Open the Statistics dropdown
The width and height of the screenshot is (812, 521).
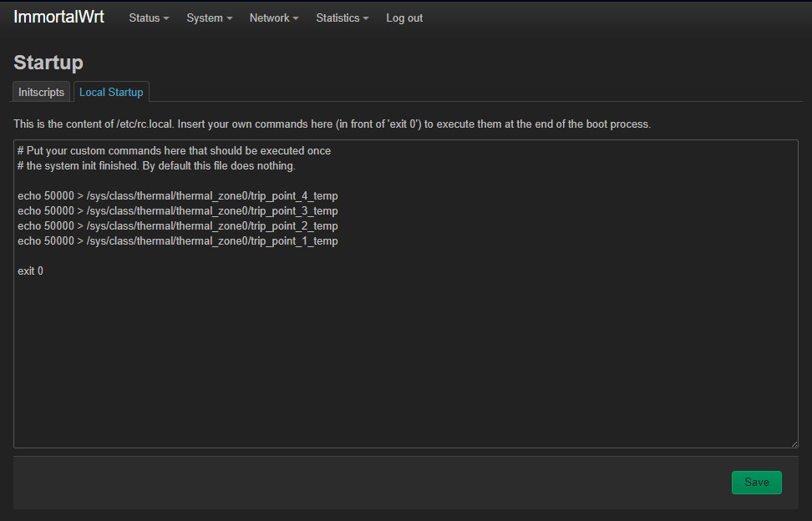pos(342,18)
